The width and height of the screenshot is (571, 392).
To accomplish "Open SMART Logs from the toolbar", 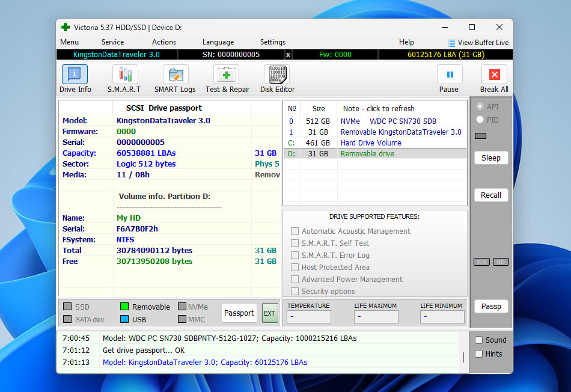I will pos(175,75).
